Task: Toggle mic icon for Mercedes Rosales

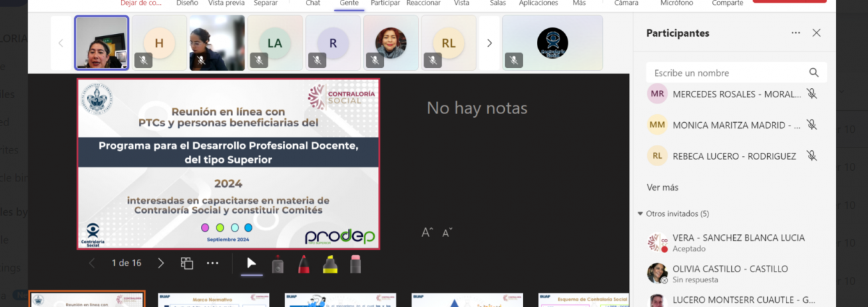Action: point(811,94)
